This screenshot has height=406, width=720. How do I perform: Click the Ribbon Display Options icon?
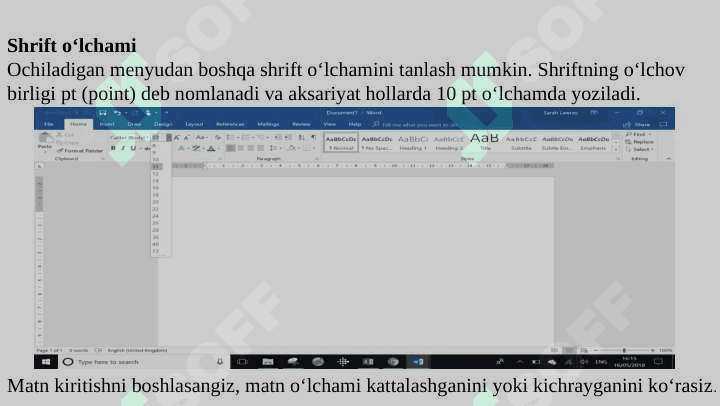[594, 113]
